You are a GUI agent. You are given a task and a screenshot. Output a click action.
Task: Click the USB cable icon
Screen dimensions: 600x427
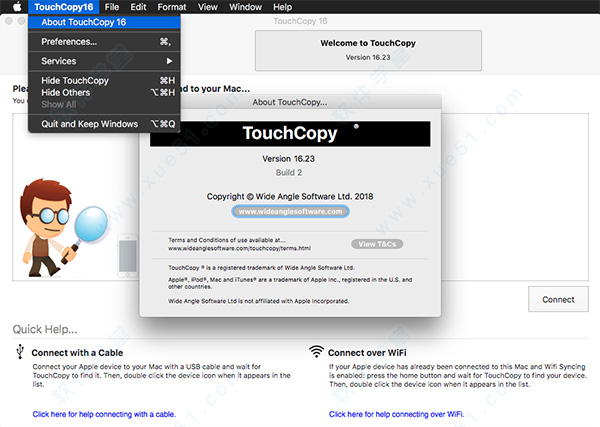[20, 351]
